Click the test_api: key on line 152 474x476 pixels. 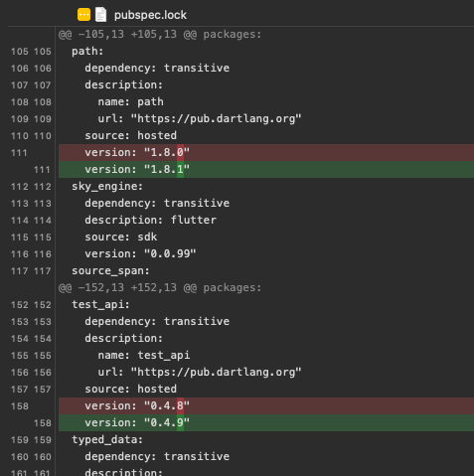100,304
